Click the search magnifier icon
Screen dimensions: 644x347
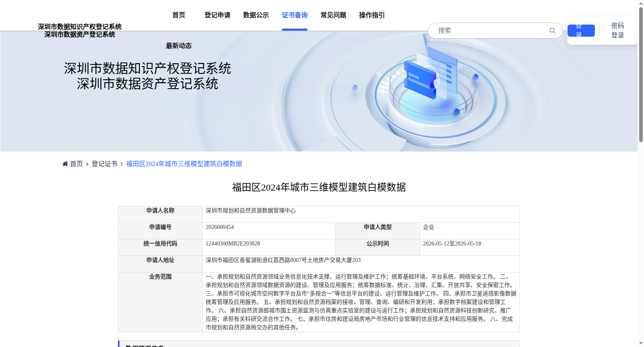pyautogui.click(x=552, y=31)
